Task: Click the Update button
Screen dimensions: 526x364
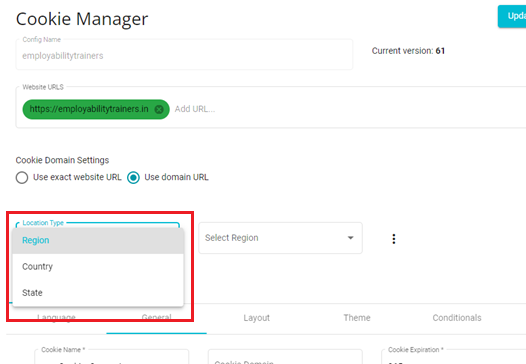Action: (x=512, y=16)
